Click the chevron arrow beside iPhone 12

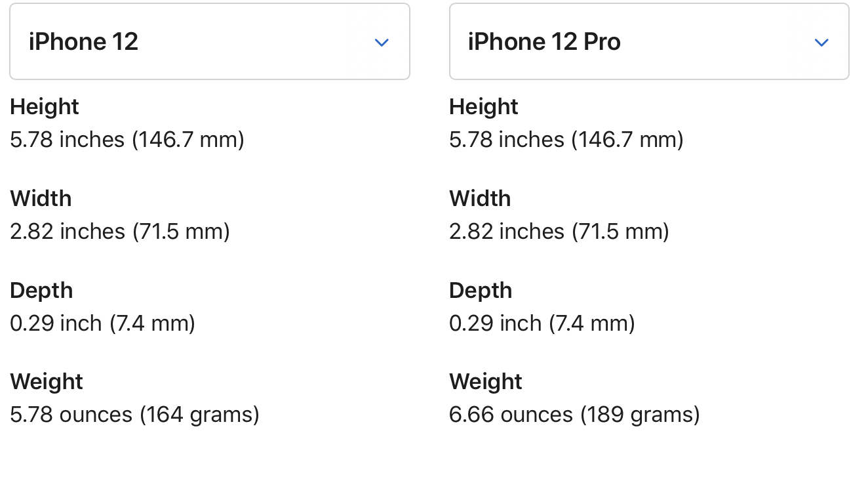pyautogui.click(x=382, y=43)
